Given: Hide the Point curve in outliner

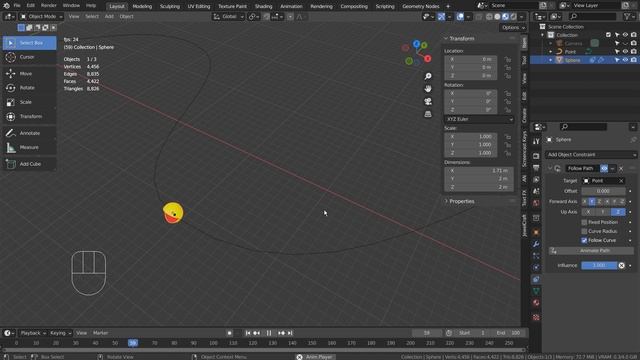Looking at the screenshot, I should tap(625, 52).
